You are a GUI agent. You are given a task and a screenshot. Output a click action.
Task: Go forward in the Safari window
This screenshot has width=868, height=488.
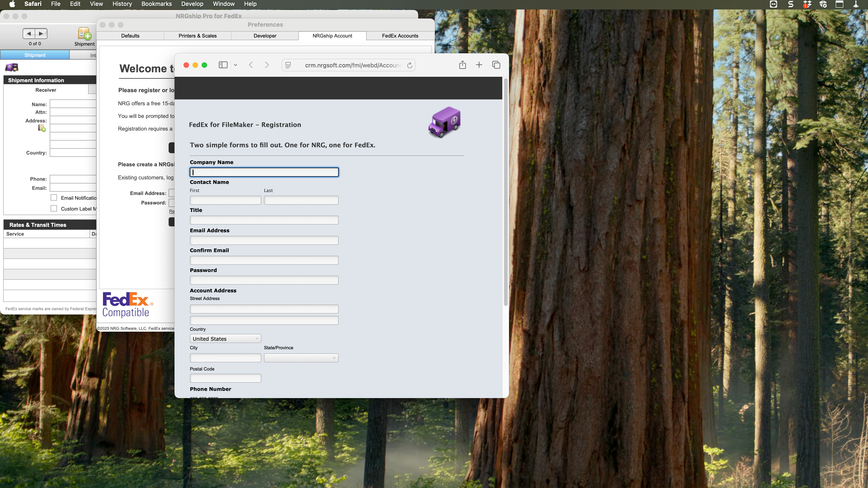tap(267, 65)
